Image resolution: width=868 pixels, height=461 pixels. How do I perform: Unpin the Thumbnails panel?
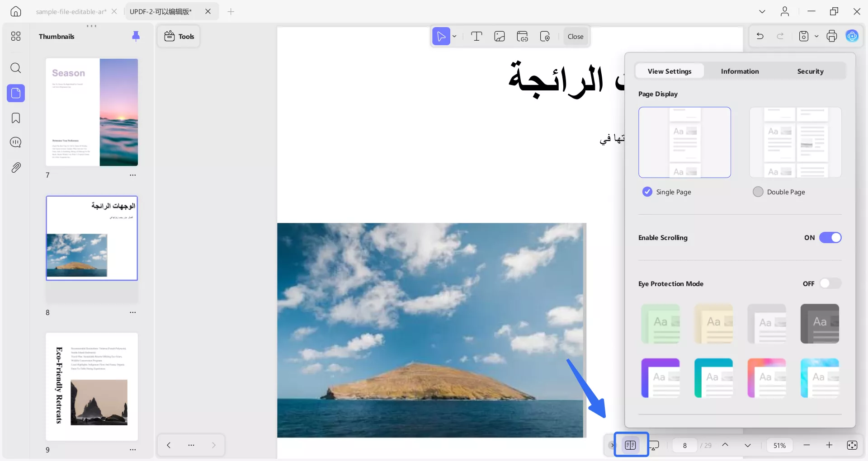(136, 36)
